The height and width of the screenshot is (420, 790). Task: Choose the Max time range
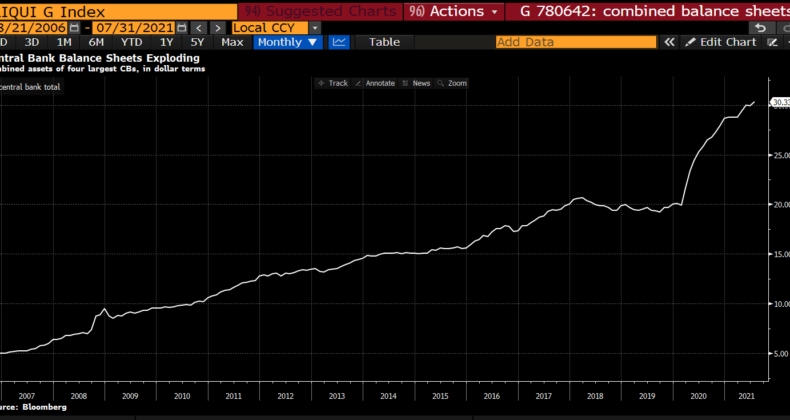click(231, 42)
